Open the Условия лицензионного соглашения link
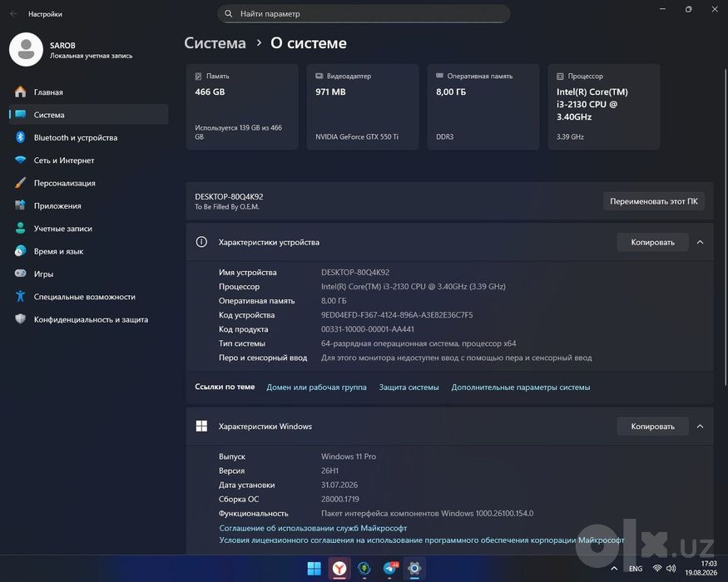 (422, 540)
